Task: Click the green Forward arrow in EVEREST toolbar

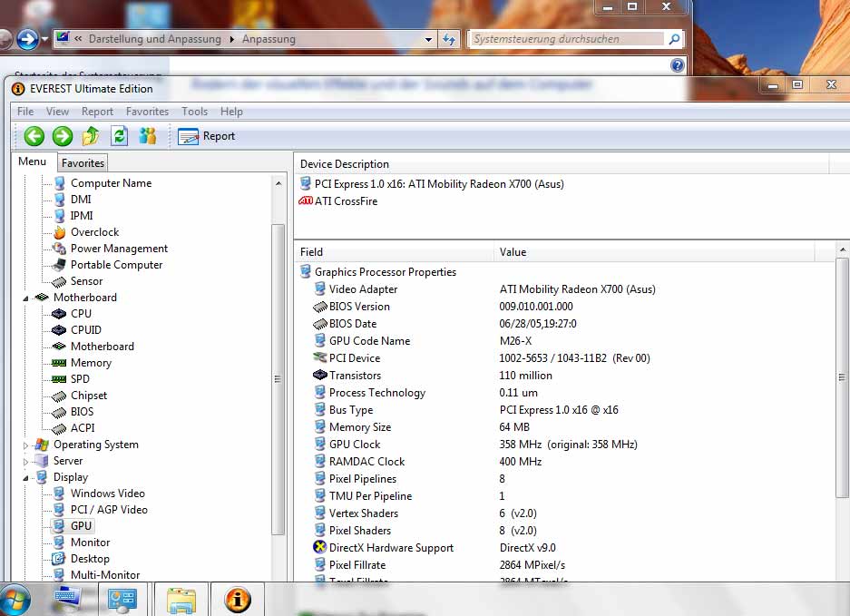Action: coord(63,135)
